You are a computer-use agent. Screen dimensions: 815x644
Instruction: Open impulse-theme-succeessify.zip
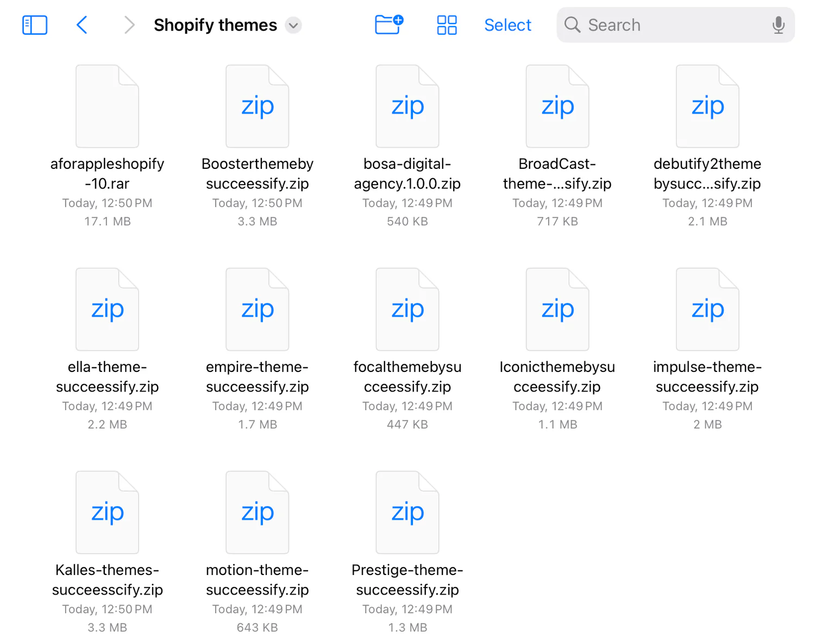(707, 310)
